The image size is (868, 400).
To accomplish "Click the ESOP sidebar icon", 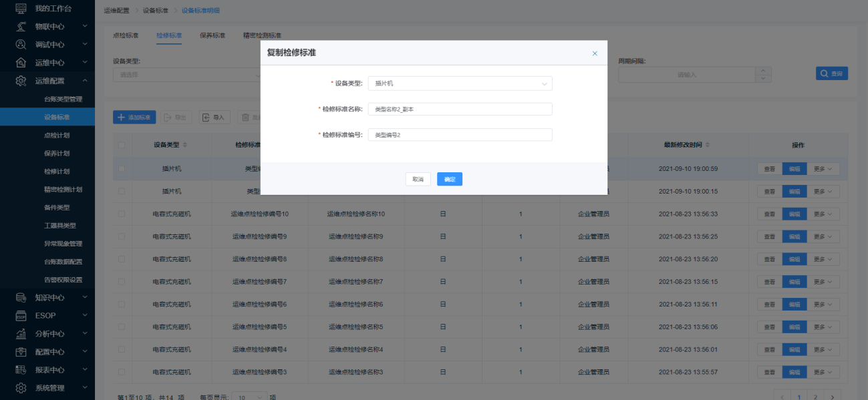I will (x=21, y=315).
